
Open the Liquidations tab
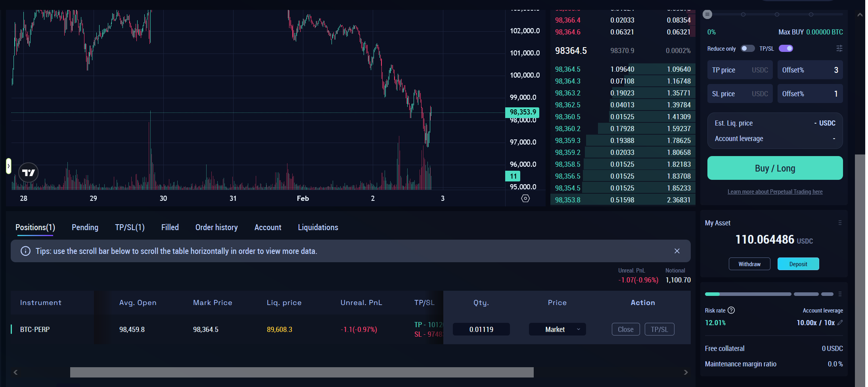[x=318, y=227]
